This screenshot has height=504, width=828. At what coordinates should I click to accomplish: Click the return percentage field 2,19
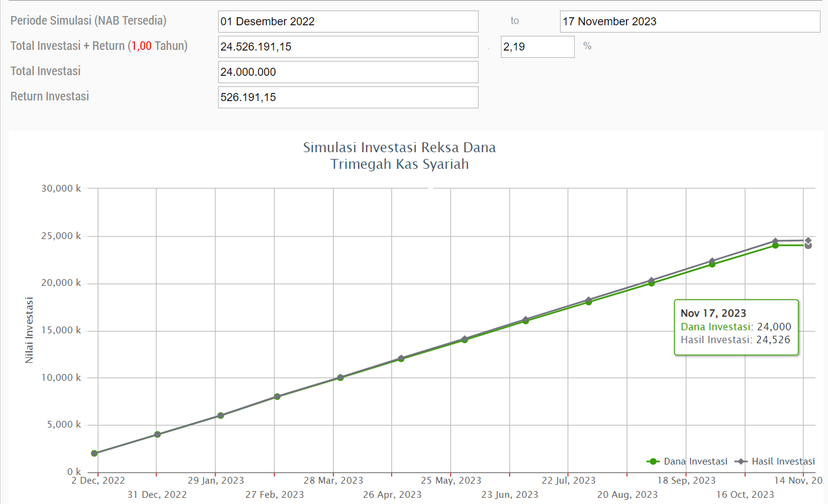pos(538,47)
